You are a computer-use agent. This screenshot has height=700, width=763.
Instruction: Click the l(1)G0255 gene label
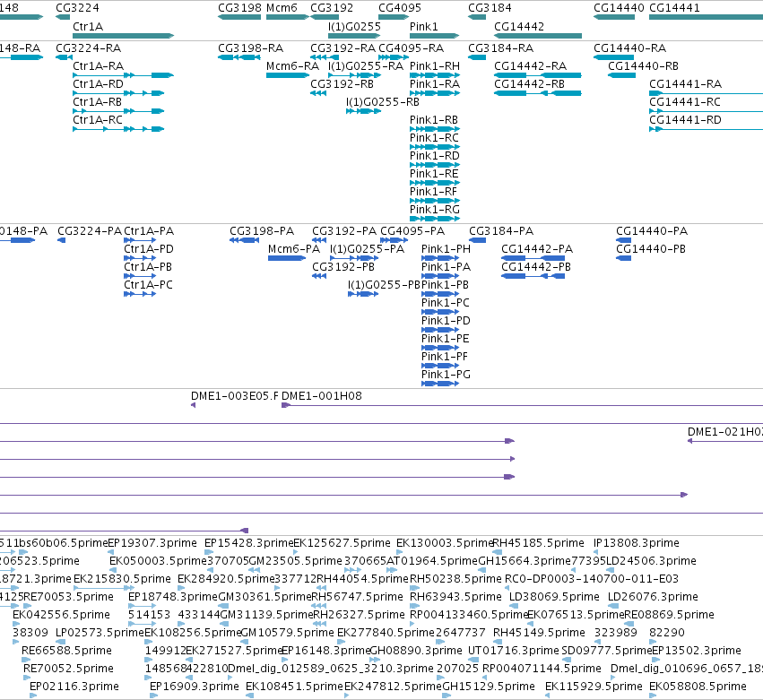coord(354,26)
